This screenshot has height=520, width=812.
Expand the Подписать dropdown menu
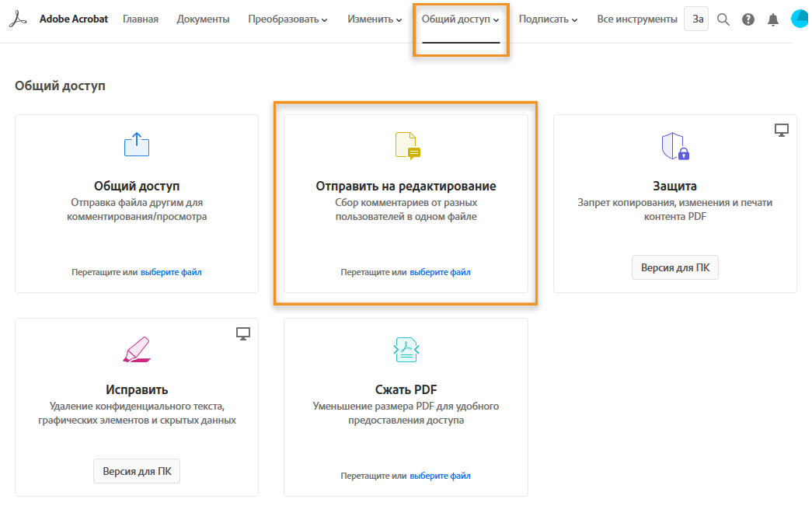(548, 19)
